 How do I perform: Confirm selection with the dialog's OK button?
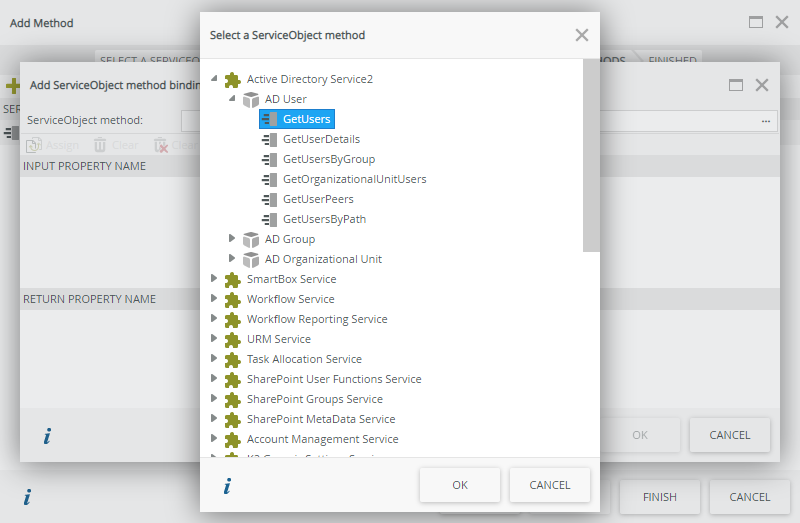coord(460,485)
